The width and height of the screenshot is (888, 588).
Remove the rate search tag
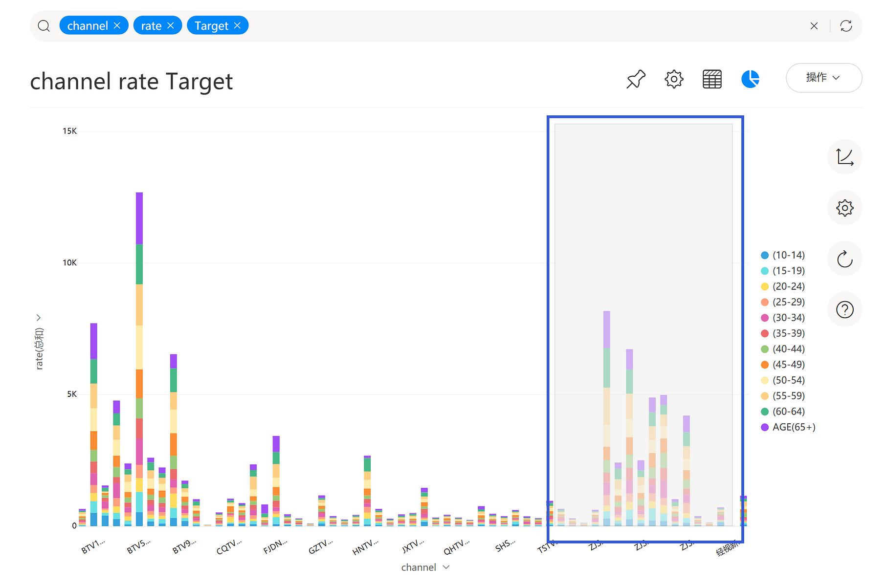(171, 25)
